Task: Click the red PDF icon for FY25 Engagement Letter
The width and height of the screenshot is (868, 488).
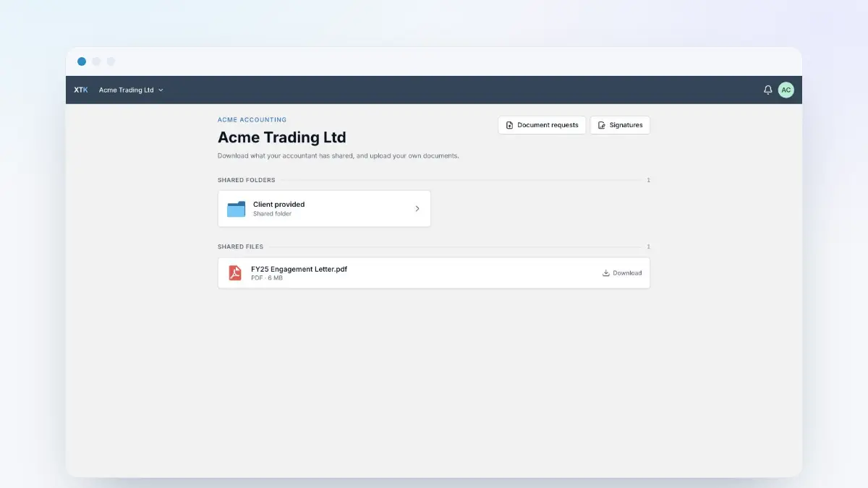Action: (235, 273)
